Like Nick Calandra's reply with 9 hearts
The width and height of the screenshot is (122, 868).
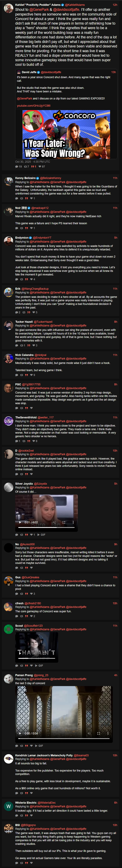point(31,375)
